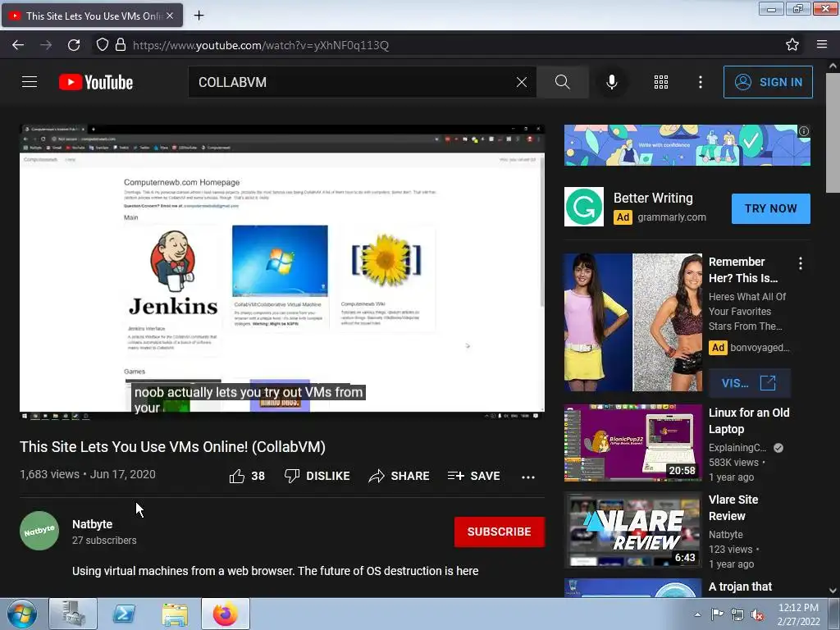The width and height of the screenshot is (840, 630).
Task: Open the taskbar clock and date
Action: [798, 614]
